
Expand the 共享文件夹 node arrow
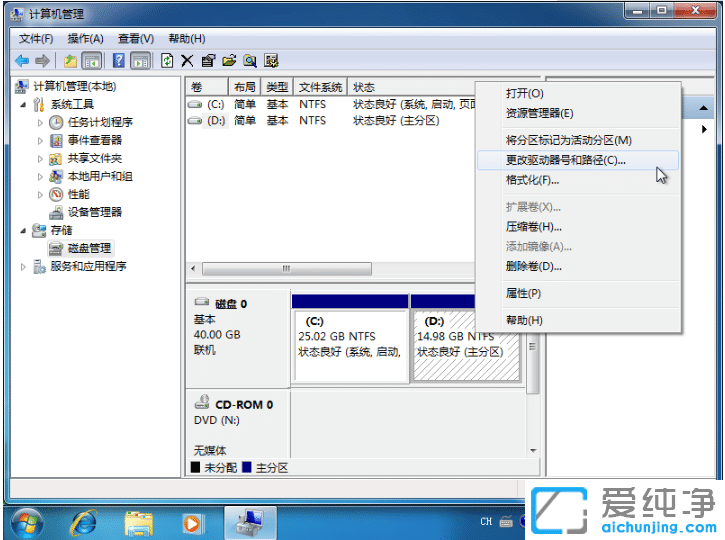point(40,159)
